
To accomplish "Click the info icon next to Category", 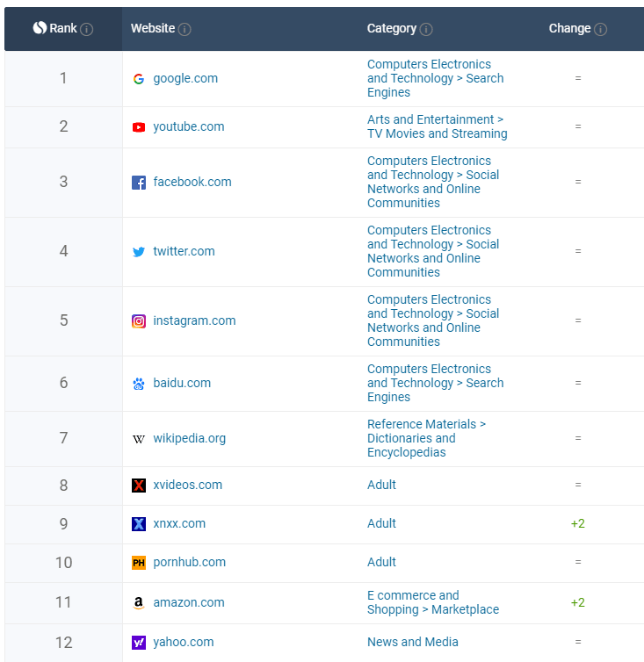I will (x=426, y=29).
